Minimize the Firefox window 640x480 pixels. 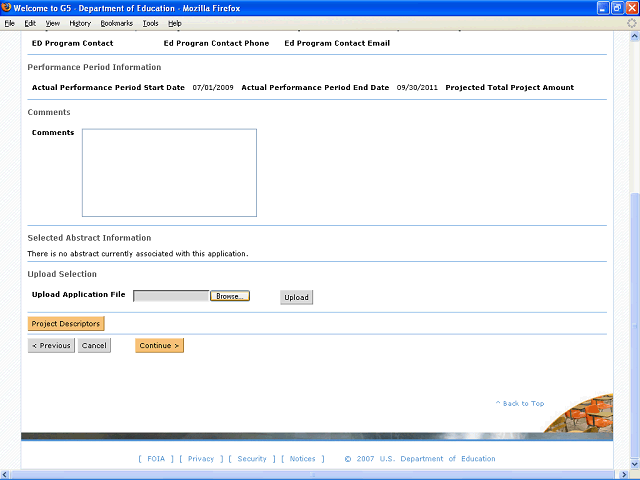click(603, 8)
